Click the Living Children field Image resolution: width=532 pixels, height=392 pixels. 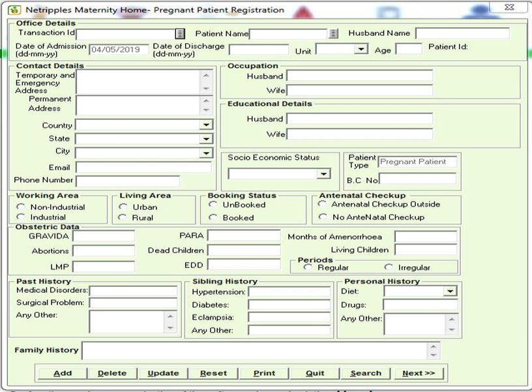pos(426,250)
